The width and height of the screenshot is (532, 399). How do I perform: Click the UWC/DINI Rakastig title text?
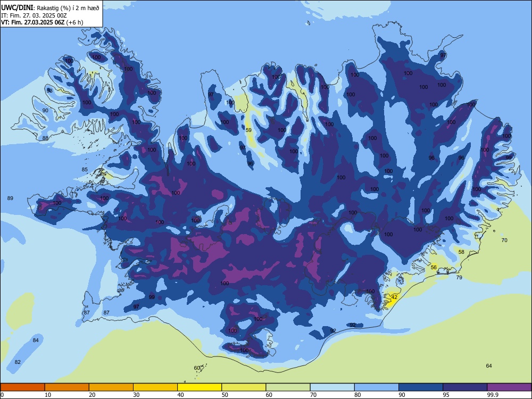(x=50, y=8)
